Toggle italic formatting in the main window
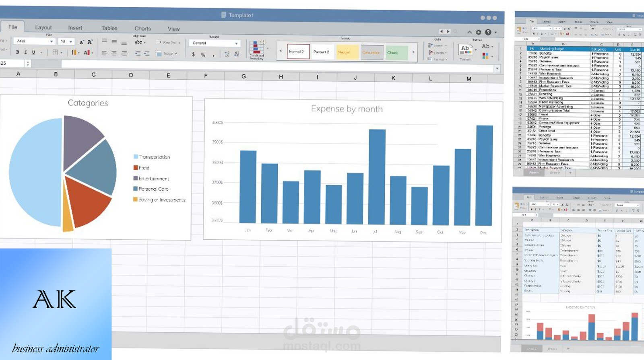The image size is (644, 360). tap(25, 52)
